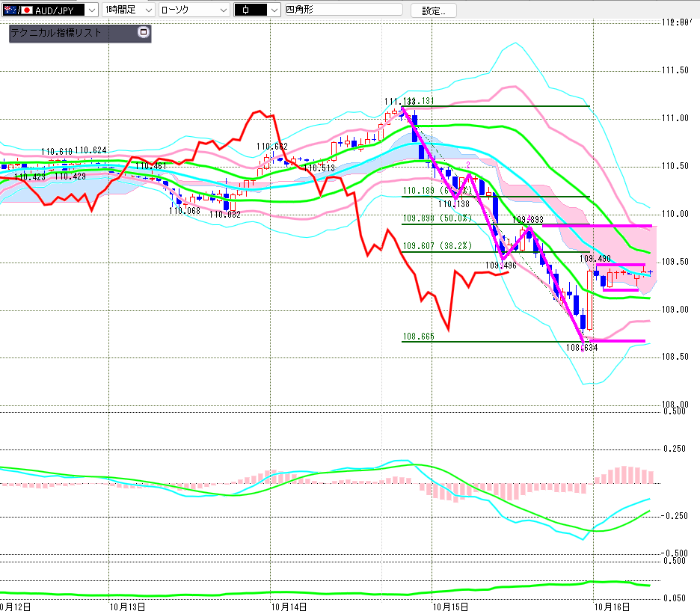Click the 110.138 price label
700x614 pixels.
pos(453,204)
